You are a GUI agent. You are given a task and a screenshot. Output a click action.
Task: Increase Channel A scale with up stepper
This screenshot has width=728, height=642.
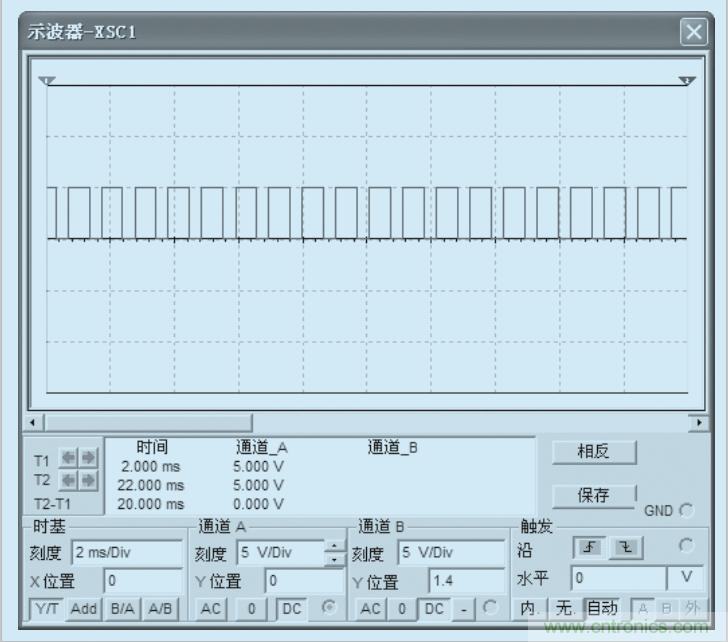click(334, 545)
